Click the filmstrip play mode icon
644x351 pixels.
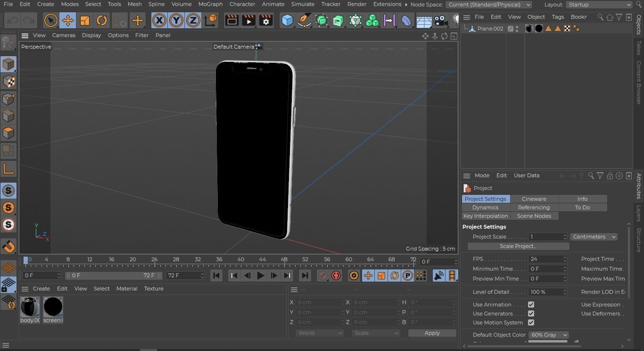point(452,276)
